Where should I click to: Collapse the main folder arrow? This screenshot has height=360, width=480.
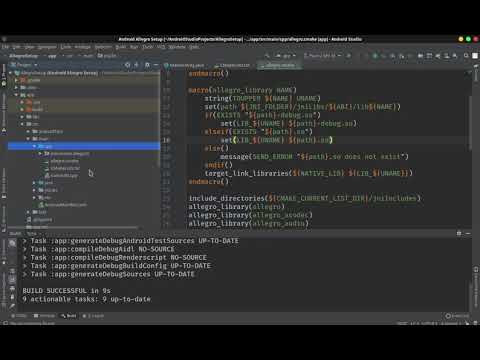point(28,139)
